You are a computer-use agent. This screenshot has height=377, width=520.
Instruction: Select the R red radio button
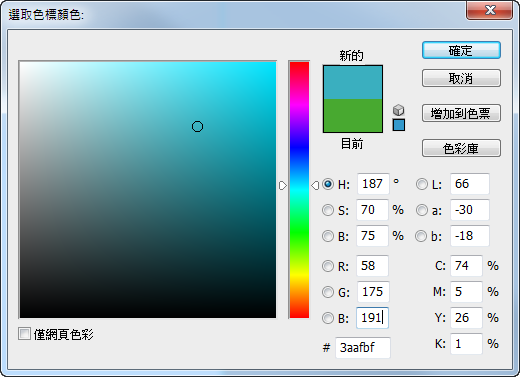click(x=328, y=266)
